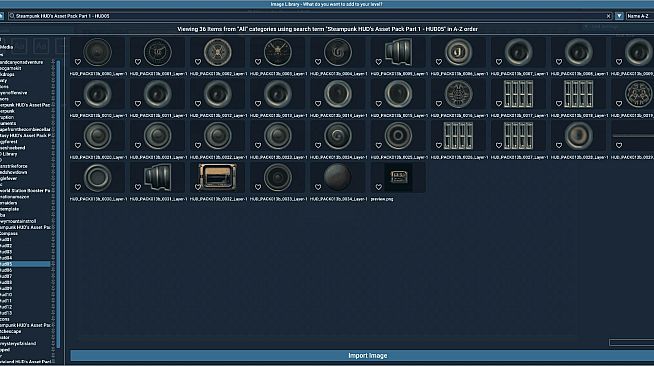Open the hud01 folder in sidebar

[x=6, y=240]
